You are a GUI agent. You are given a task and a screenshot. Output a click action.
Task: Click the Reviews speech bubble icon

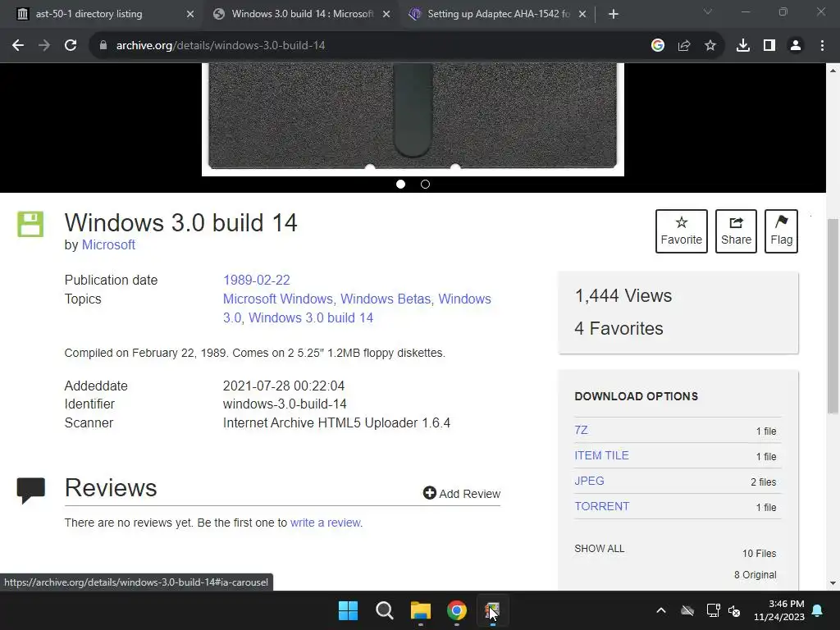tap(30, 490)
